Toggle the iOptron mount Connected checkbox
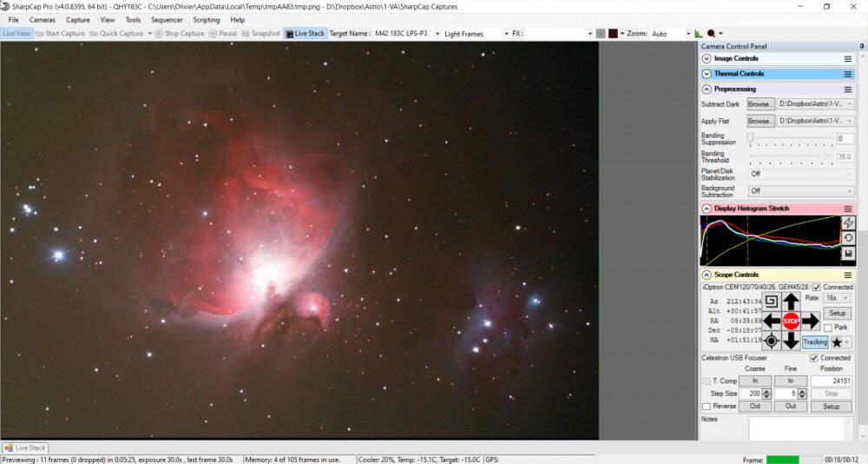 (817, 287)
